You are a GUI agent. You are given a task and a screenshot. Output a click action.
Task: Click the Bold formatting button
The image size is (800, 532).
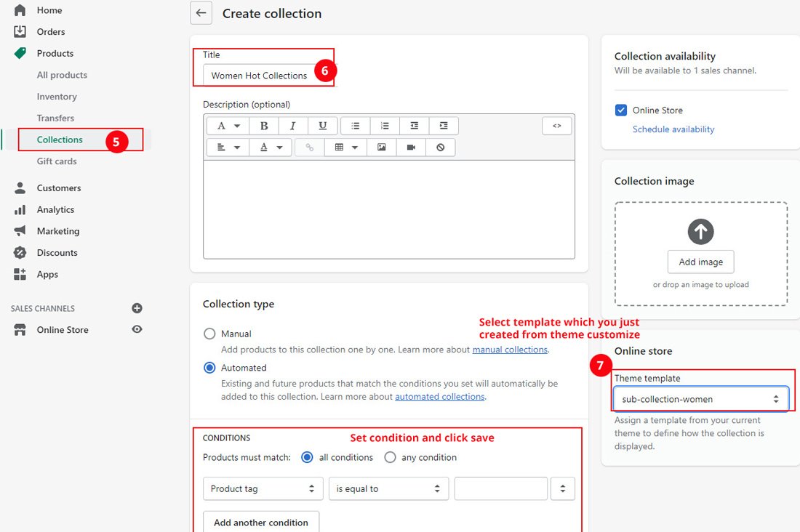[x=264, y=126]
